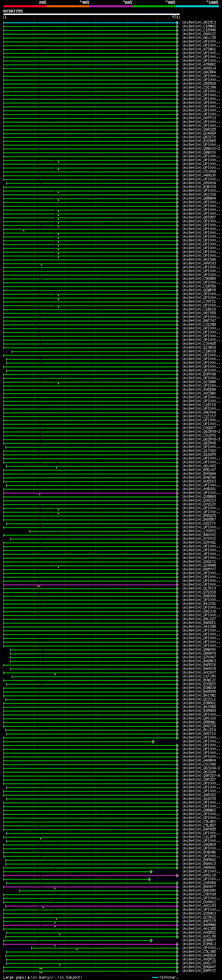
Task: Click the Large gaps legend text
Action: (x=43, y=977)
